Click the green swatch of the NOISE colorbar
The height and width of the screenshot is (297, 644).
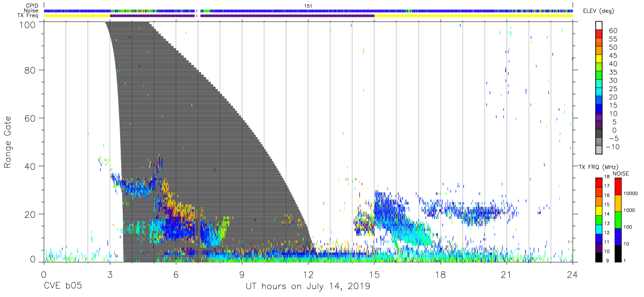[x=618, y=219]
